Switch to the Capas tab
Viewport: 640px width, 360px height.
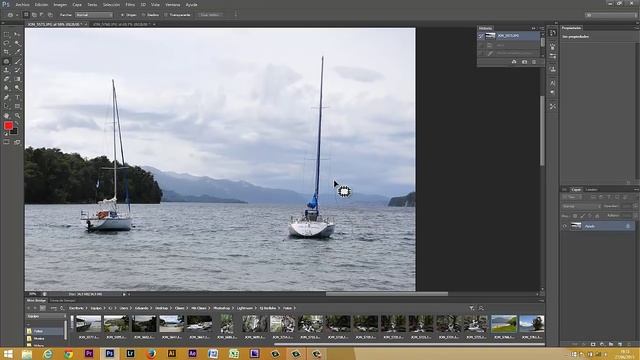pyautogui.click(x=576, y=189)
